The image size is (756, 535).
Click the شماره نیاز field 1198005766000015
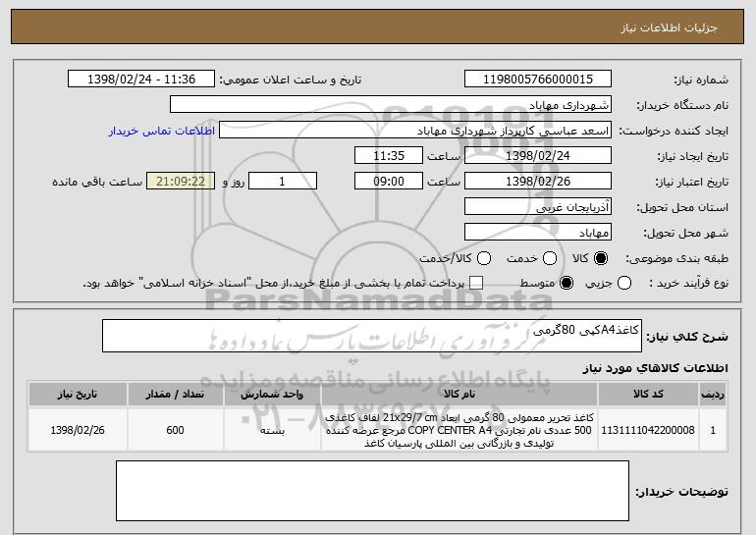point(538,80)
